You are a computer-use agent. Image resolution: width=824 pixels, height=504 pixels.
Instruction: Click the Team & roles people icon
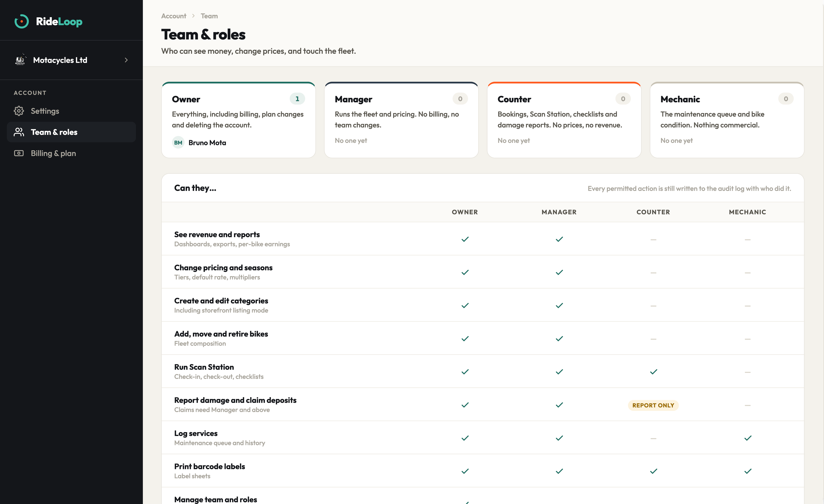(19, 132)
